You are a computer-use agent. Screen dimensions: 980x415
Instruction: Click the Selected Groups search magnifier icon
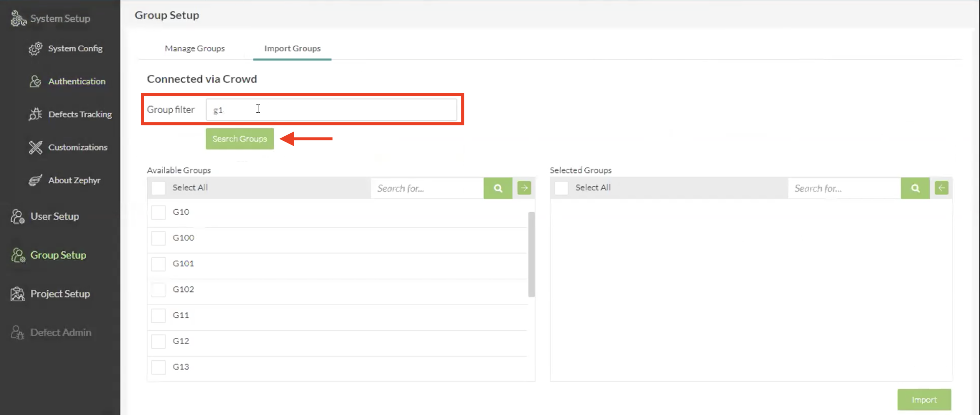(x=915, y=188)
